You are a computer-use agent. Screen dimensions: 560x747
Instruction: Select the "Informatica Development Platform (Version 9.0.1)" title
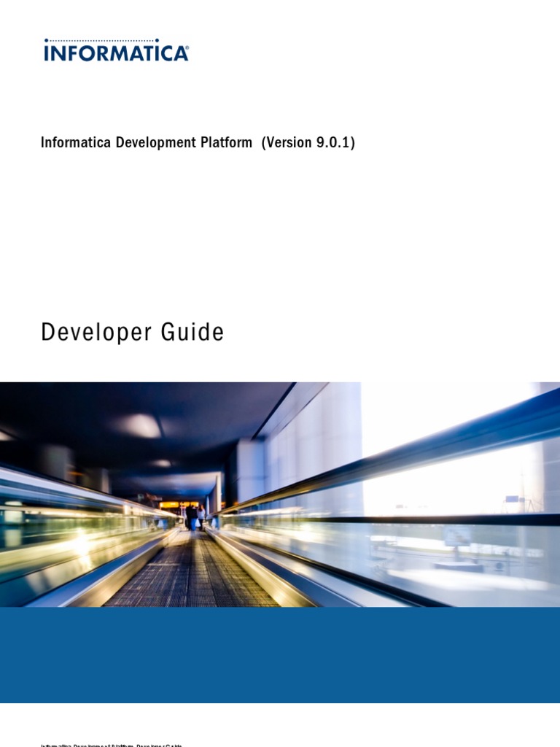(x=198, y=142)
